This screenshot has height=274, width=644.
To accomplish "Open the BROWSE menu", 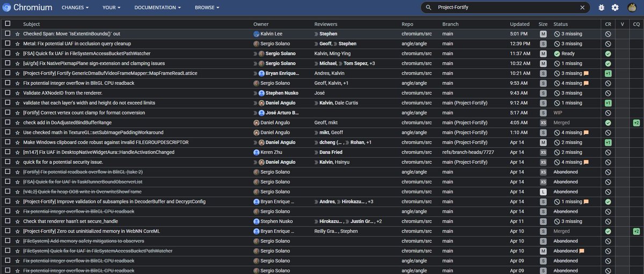I will 207,8.
